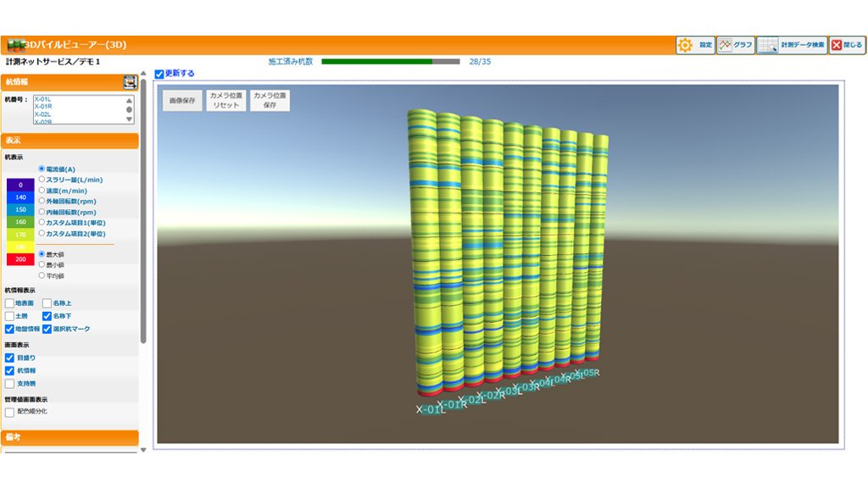This screenshot has width=868, height=488.
Task: Select the 平均値 radio option
Action: click(42, 275)
